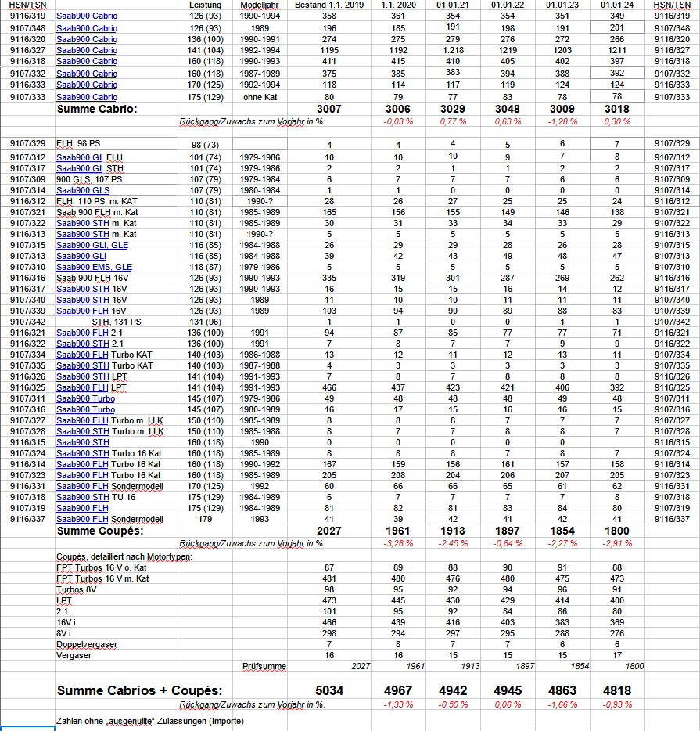Follow Saab900 STH link in row 9116/315
Image resolution: width=700 pixels, height=731 pixels.
[82, 442]
